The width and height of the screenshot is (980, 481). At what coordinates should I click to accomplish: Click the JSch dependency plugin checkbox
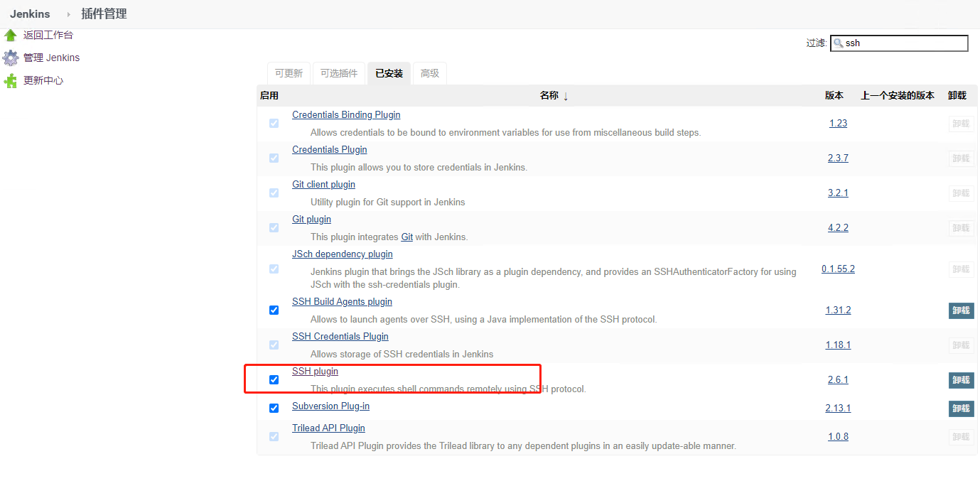(274, 269)
